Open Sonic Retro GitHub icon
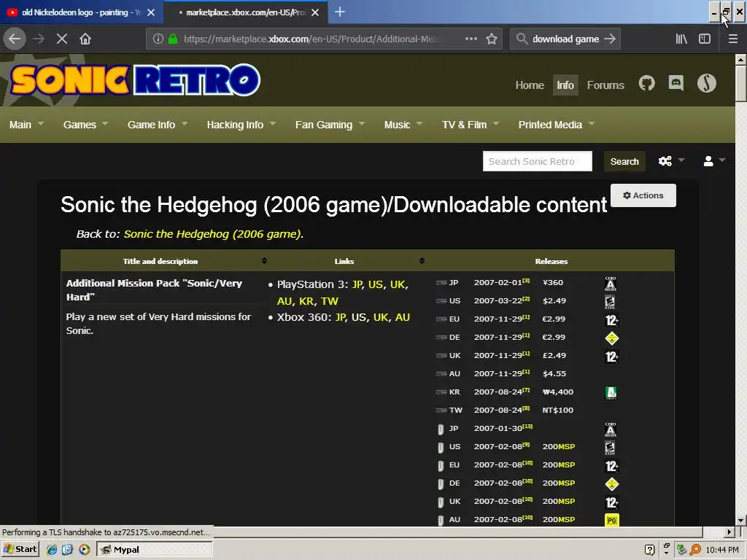747x560 pixels. tap(646, 84)
